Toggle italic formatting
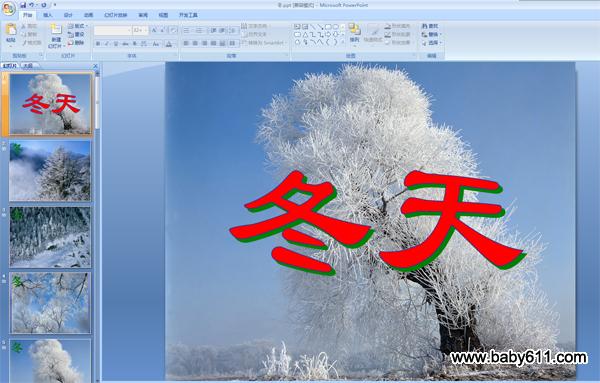The image size is (600, 383). 107,44
